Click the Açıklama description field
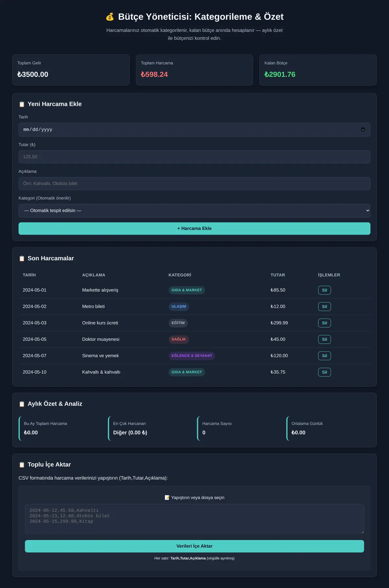 pyautogui.click(x=194, y=183)
